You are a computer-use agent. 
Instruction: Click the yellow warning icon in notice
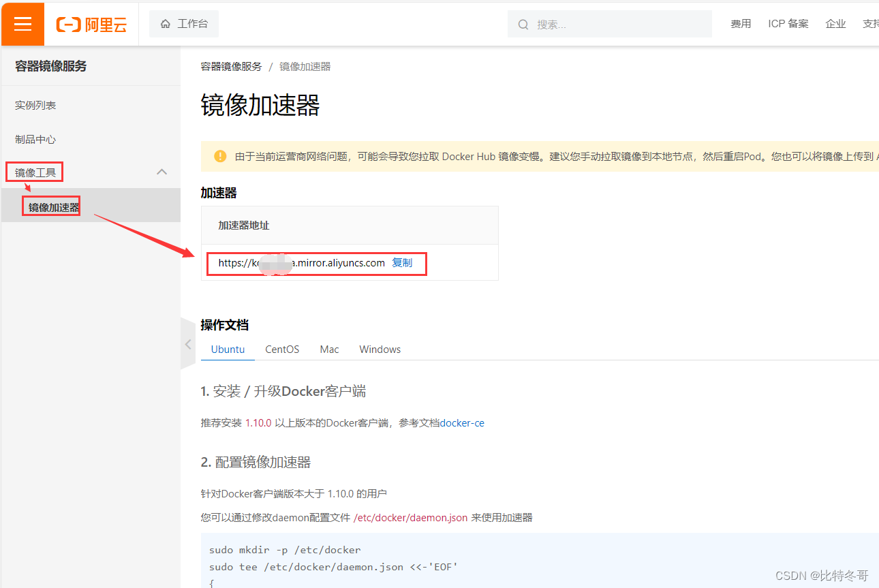pos(220,156)
